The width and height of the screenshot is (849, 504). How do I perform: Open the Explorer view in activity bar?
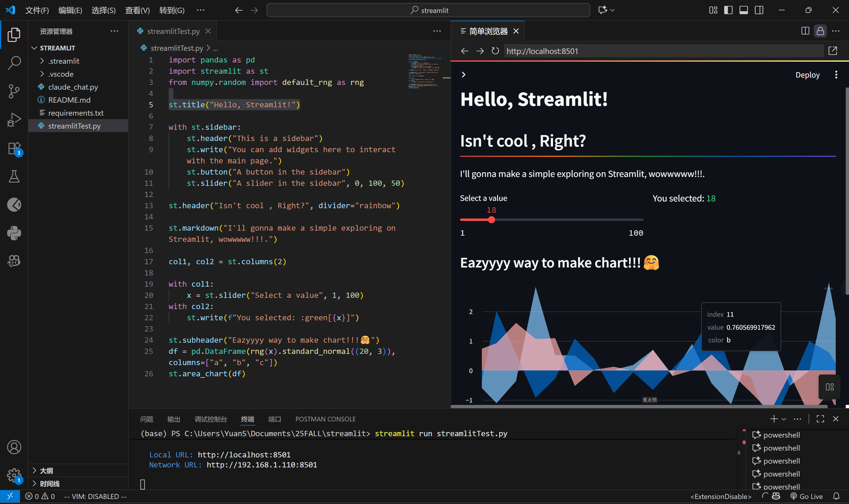coord(14,35)
